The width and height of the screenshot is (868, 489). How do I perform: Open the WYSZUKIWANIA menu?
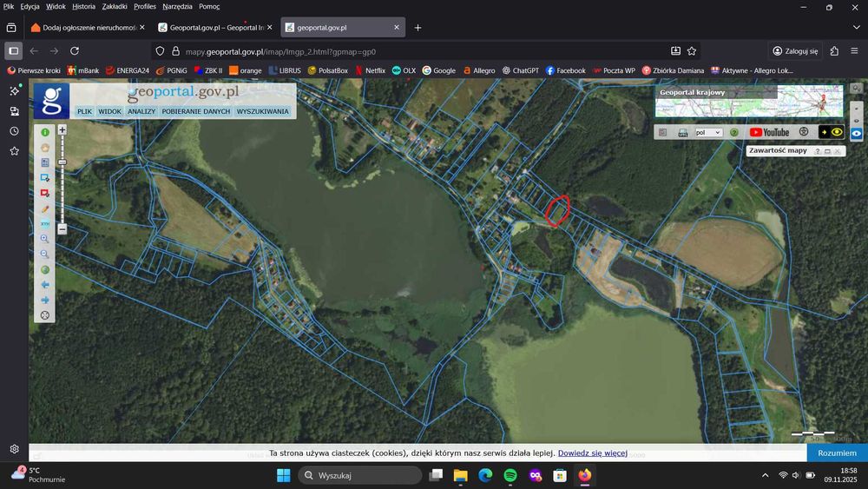(x=262, y=111)
